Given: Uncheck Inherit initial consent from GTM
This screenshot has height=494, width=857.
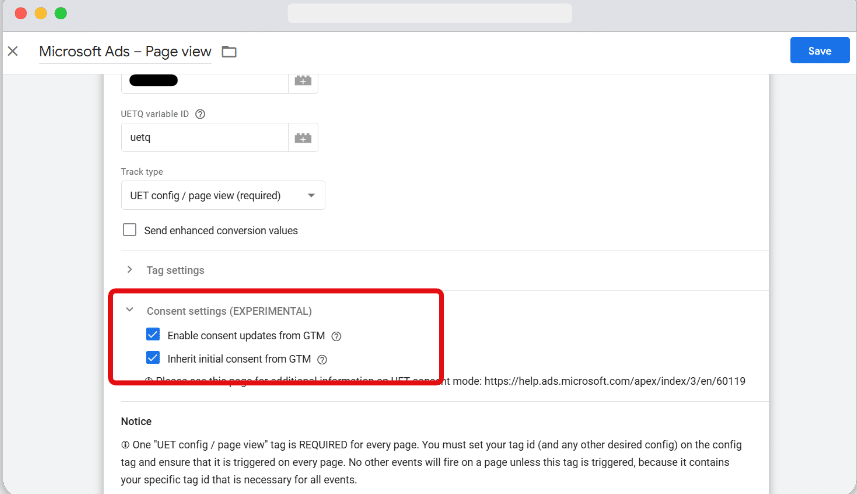Looking at the screenshot, I should click(153, 358).
